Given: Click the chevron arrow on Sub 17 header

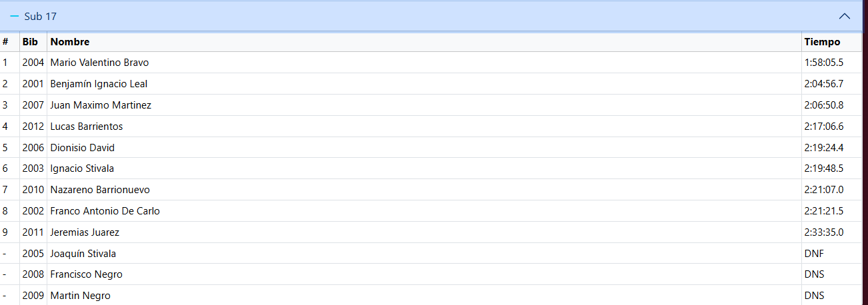Looking at the screenshot, I should [x=845, y=16].
